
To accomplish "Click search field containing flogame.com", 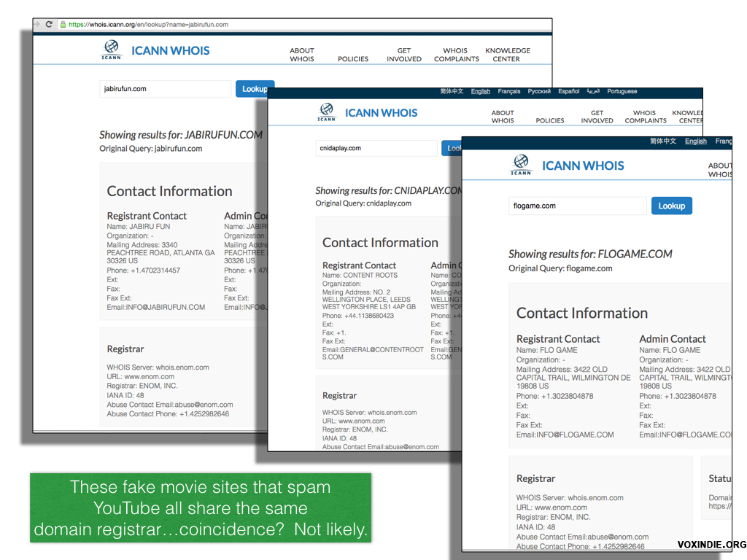I will [578, 206].
